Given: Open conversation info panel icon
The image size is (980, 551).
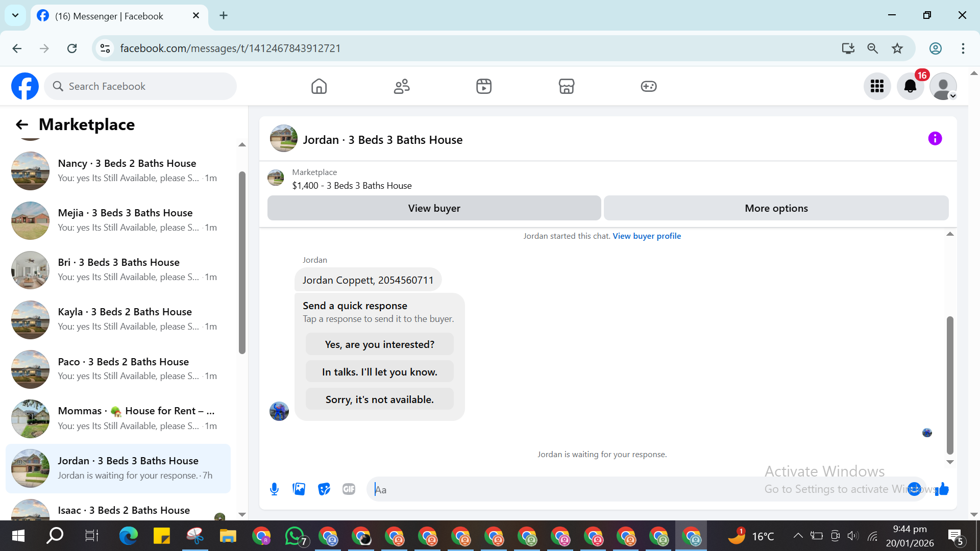Looking at the screenshot, I should click(935, 139).
